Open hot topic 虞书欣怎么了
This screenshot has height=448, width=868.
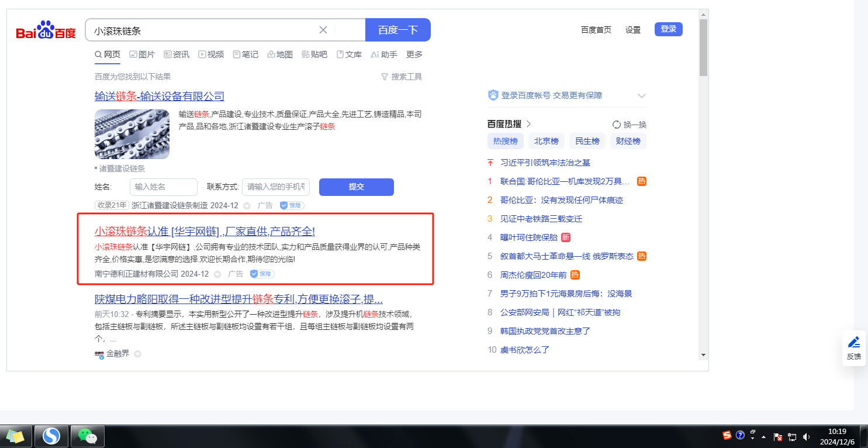[525, 350]
